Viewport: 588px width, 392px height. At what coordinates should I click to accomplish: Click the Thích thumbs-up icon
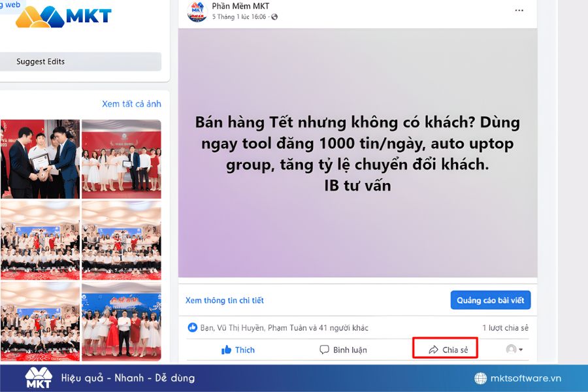[x=226, y=350]
